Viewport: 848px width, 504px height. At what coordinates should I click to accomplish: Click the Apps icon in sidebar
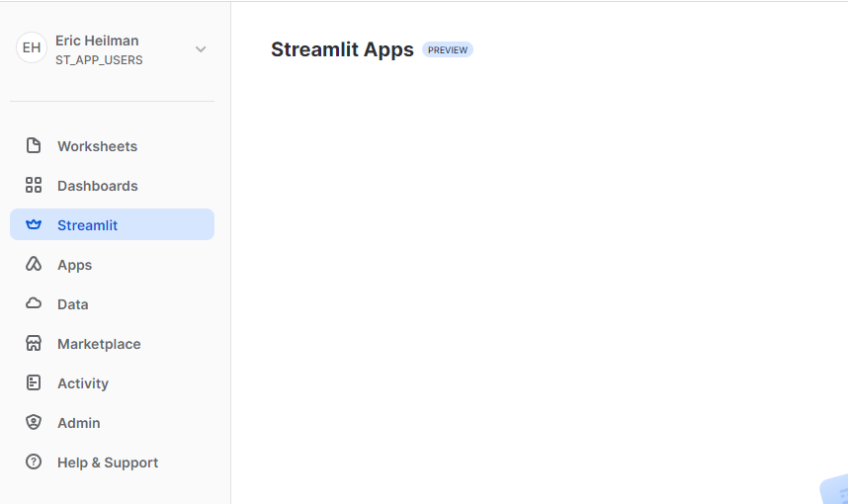34,265
